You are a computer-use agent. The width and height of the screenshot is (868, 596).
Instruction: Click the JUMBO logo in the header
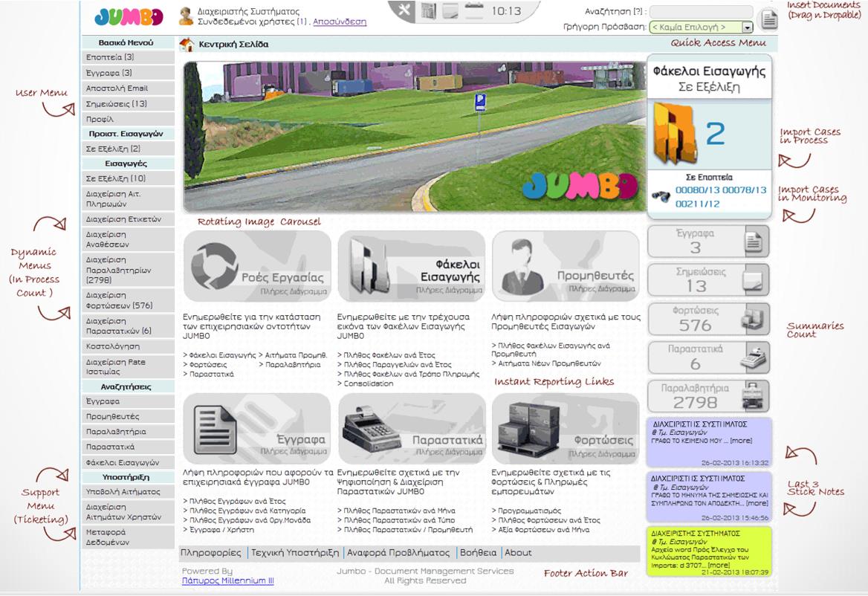(129, 16)
